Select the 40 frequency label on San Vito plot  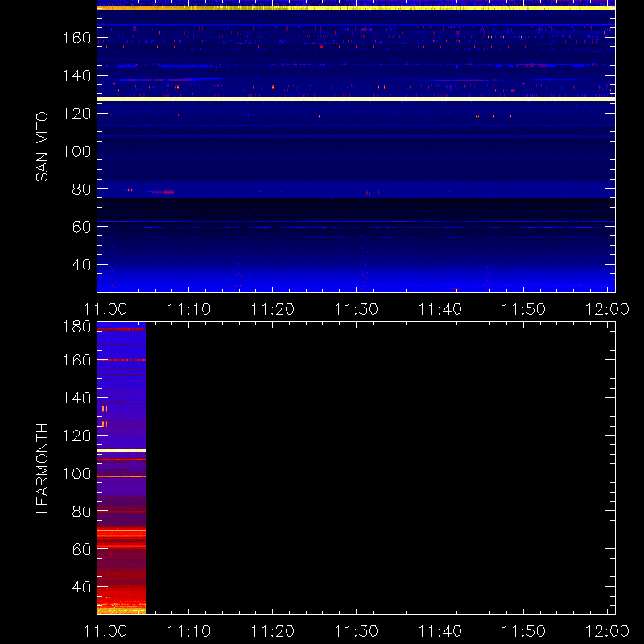(x=81, y=265)
